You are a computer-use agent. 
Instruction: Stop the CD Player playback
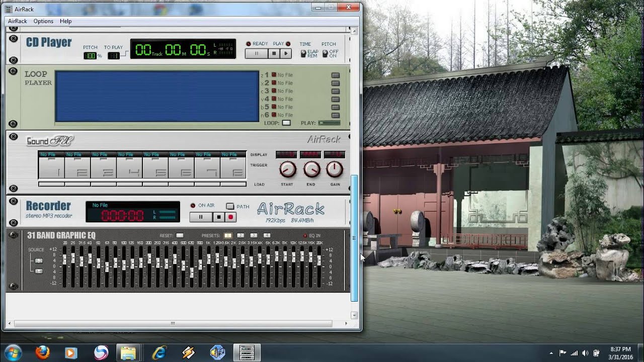tap(274, 53)
